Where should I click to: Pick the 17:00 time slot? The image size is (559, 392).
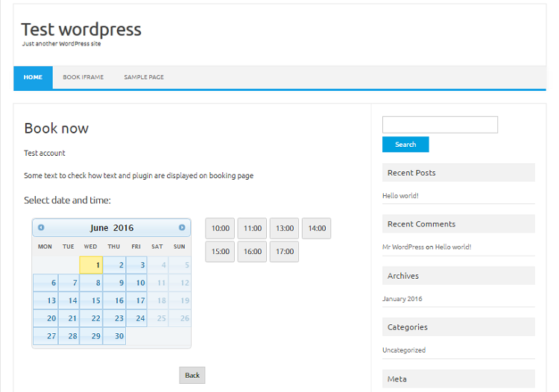[284, 252]
